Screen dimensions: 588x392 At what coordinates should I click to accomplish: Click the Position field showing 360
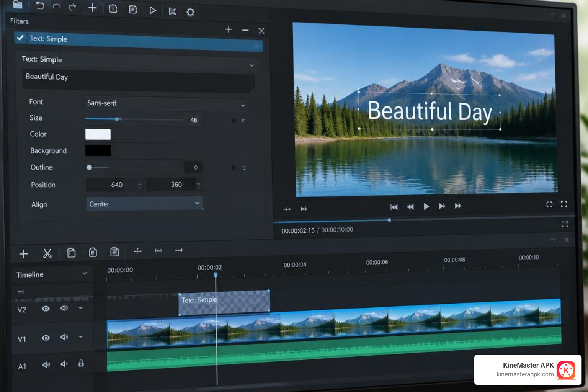[174, 185]
